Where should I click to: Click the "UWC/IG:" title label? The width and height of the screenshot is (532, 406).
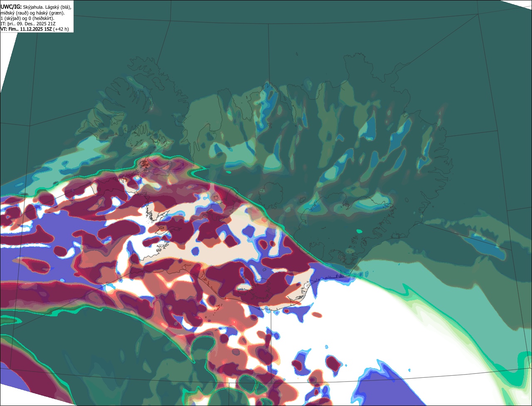coord(11,7)
